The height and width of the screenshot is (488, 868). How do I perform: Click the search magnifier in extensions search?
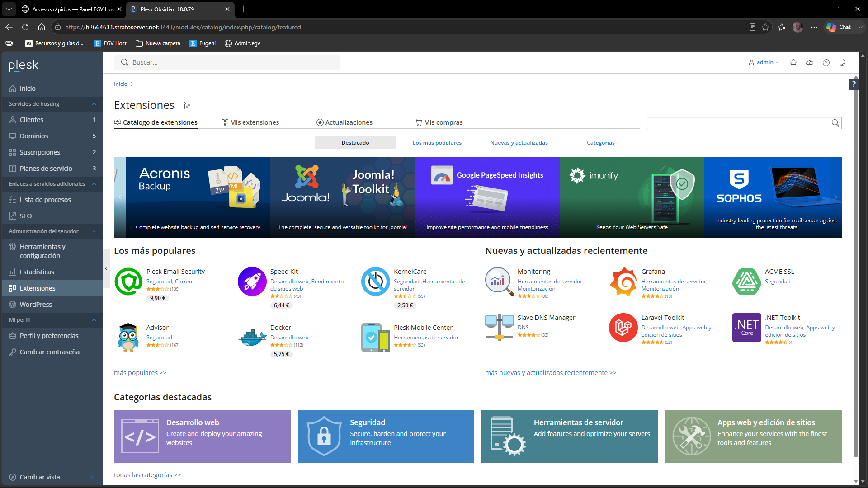point(835,123)
